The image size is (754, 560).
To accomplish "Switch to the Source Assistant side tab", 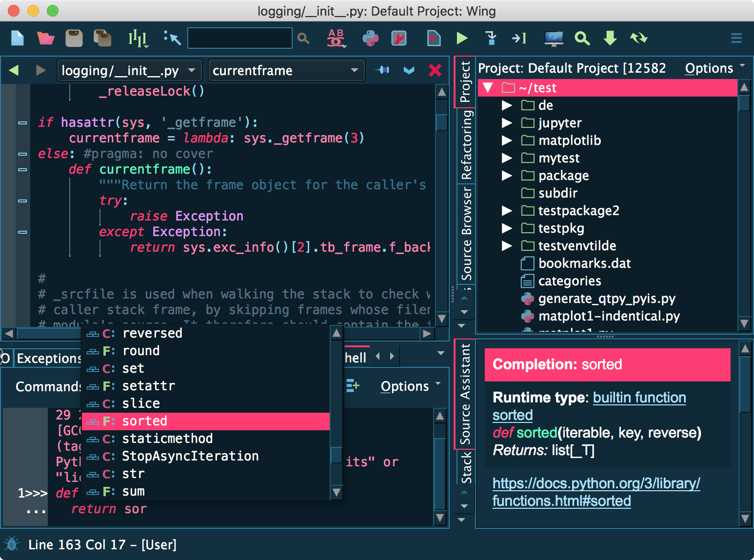I will (x=465, y=394).
